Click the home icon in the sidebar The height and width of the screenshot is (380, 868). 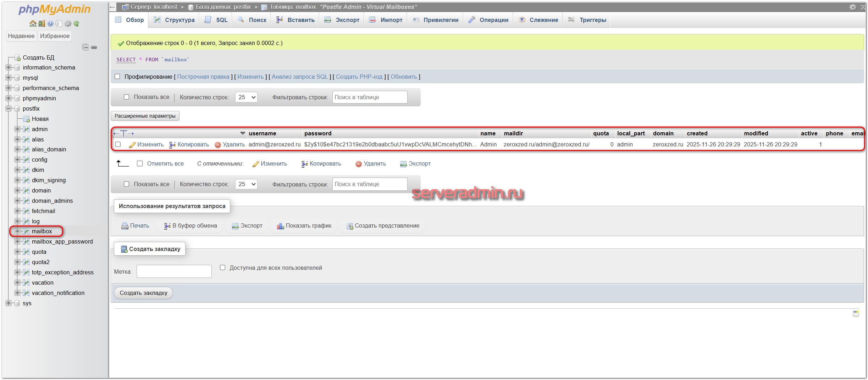[33, 24]
